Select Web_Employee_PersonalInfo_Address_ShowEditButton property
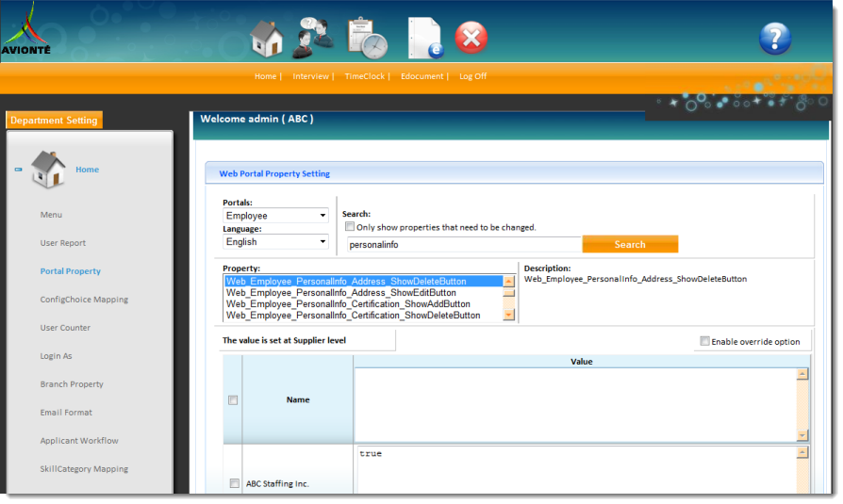The width and height of the screenshot is (843, 504). [x=341, y=293]
